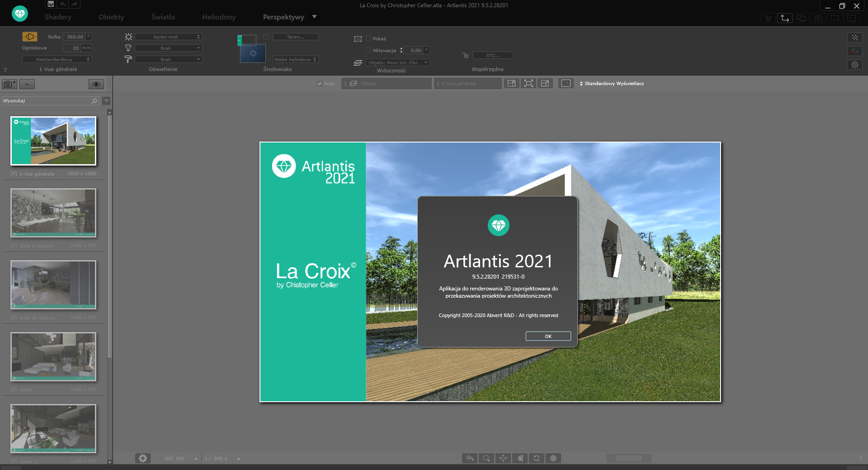Open the color adjustment RGB lines icon
The height and width of the screenshot is (470, 868).
[x=855, y=52]
